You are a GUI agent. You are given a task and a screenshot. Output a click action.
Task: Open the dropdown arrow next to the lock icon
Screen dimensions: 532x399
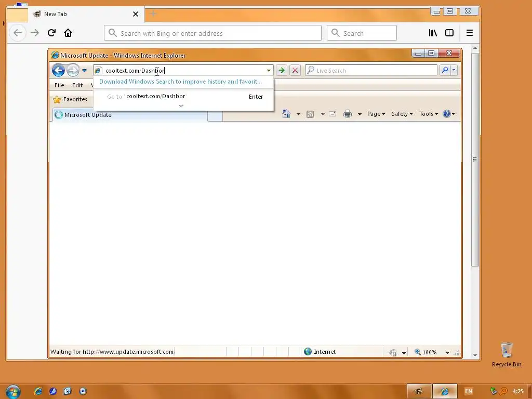point(404,353)
